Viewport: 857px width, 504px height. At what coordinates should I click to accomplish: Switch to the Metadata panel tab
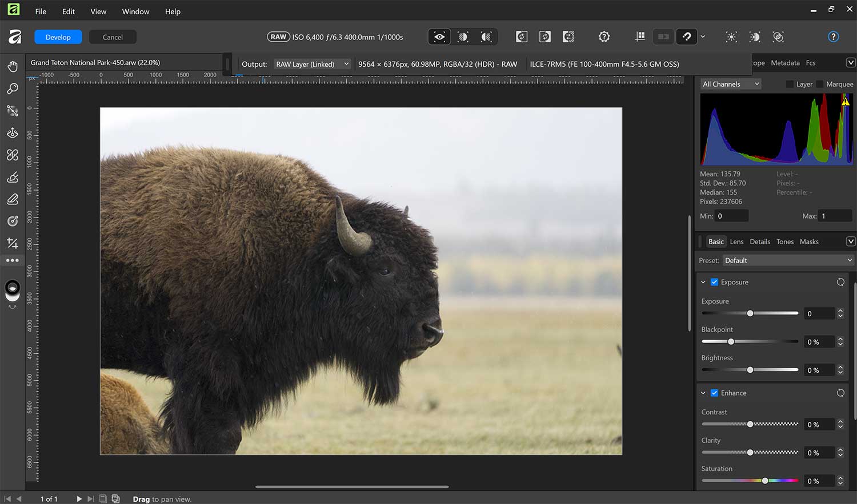(785, 63)
